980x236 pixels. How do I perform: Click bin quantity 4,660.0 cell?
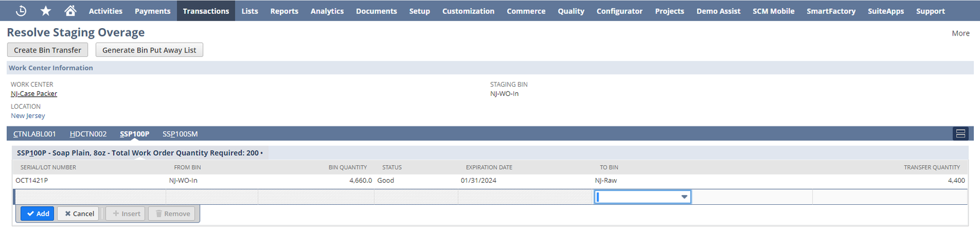tap(361, 180)
